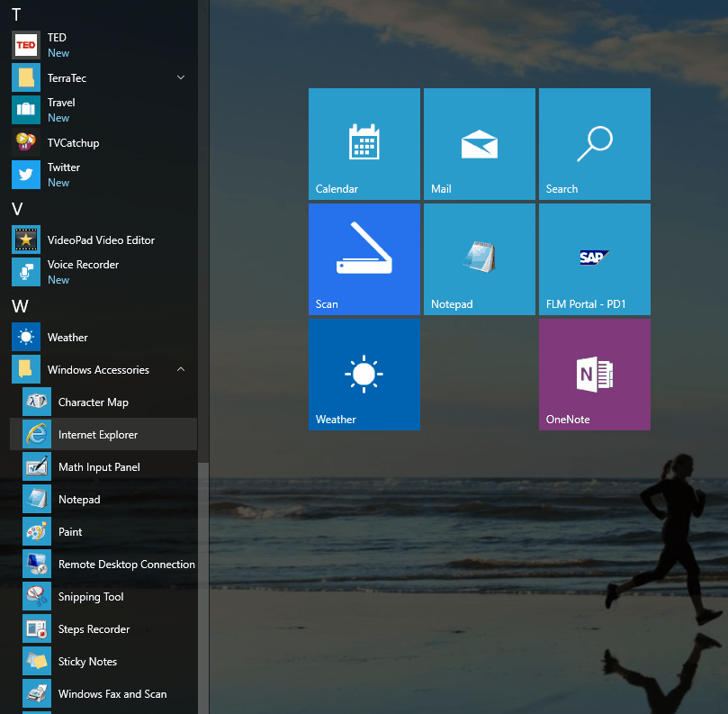Launch Remote Desktop Connection icon
The width and height of the screenshot is (728, 714).
point(37,564)
